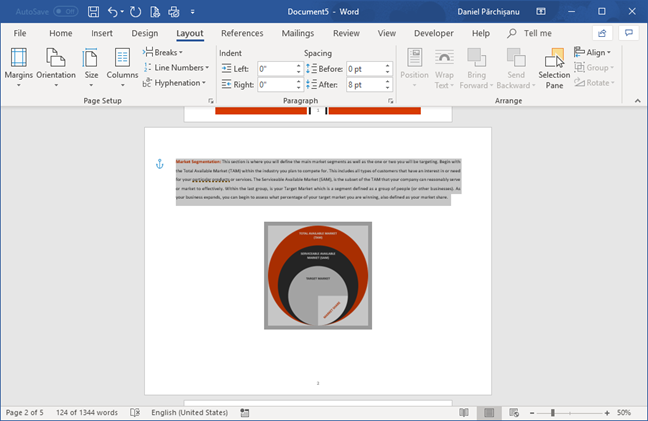
Task: Open the Design tab
Action: point(145,33)
